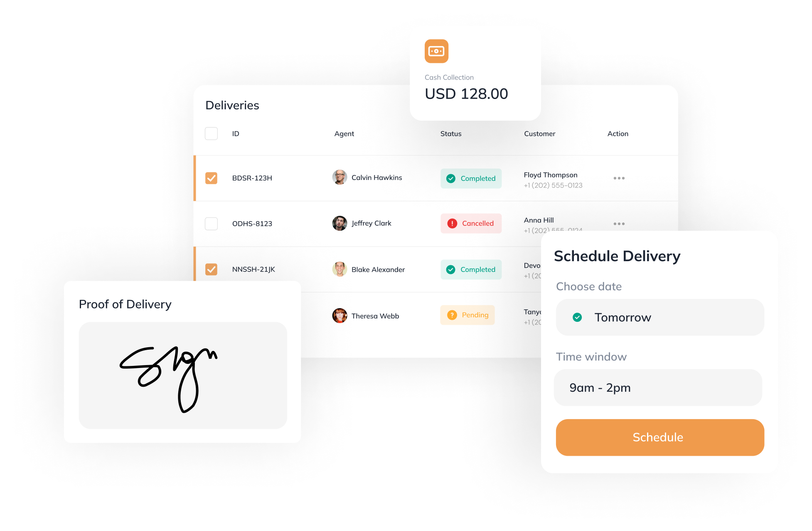Click the Theresa Webb agent avatar thumbnail
The image size is (812, 531).
(x=340, y=315)
